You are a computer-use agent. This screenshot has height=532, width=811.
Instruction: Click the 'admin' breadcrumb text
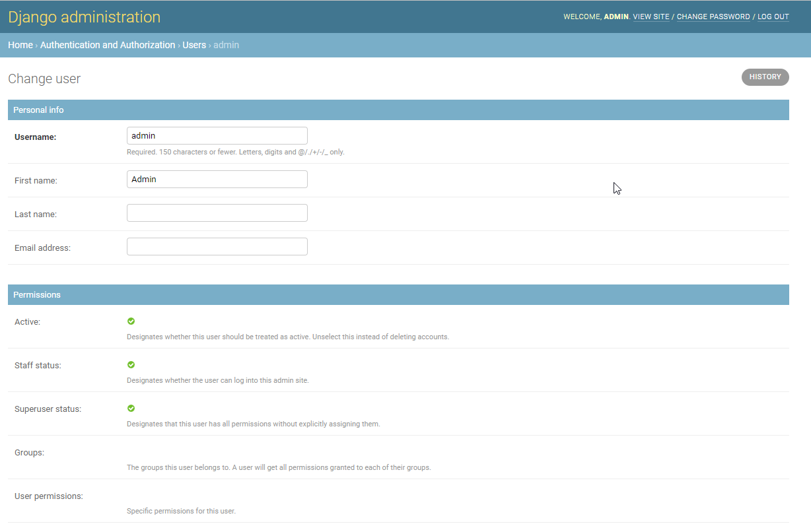click(226, 45)
